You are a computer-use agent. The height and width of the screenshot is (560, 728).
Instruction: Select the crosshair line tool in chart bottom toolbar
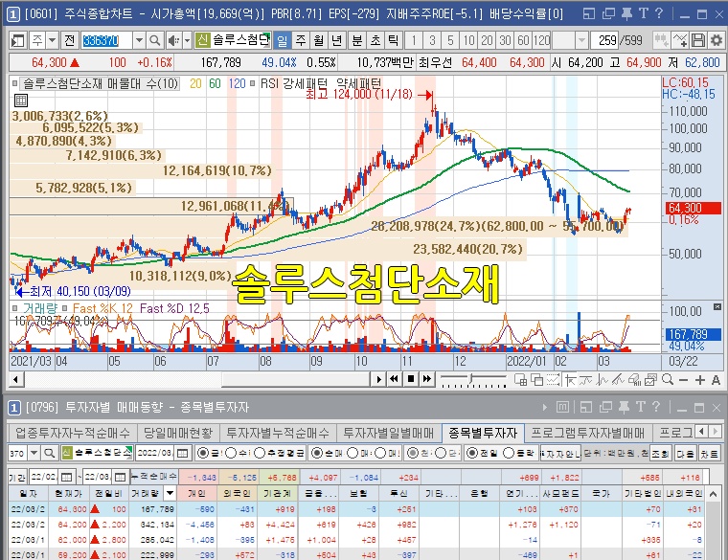coord(570,380)
